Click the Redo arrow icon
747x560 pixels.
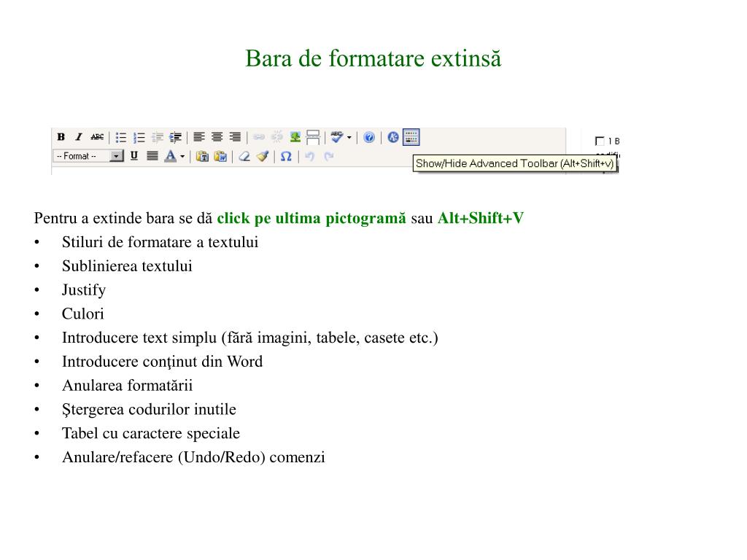click(329, 156)
